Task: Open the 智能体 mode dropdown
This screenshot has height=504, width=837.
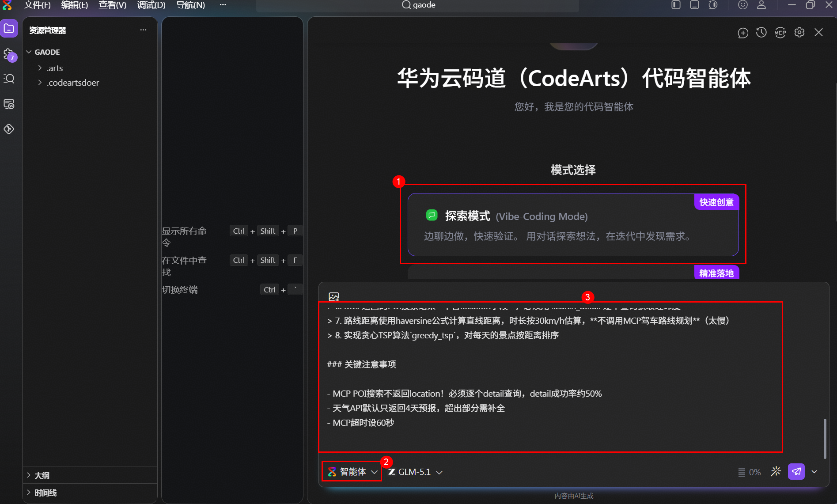Action: [x=352, y=472]
